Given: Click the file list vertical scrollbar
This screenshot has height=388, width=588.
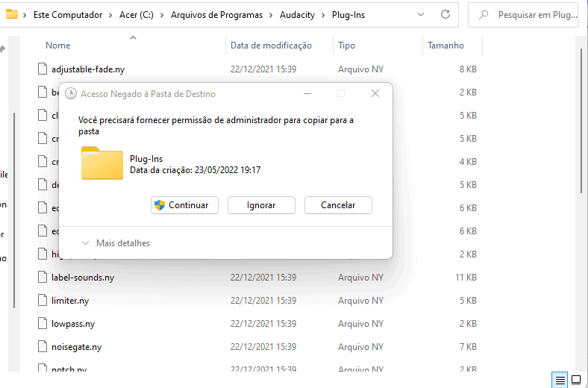Looking at the screenshot, I should pos(581,120).
